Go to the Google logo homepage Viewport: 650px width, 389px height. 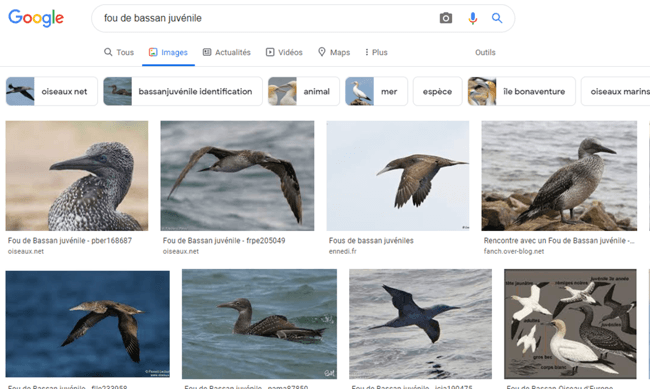coord(36,18)
